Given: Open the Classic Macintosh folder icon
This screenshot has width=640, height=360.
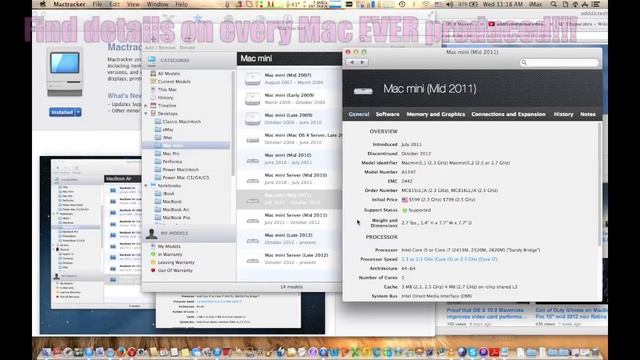Looking at the screenshot, I should 158,122.
